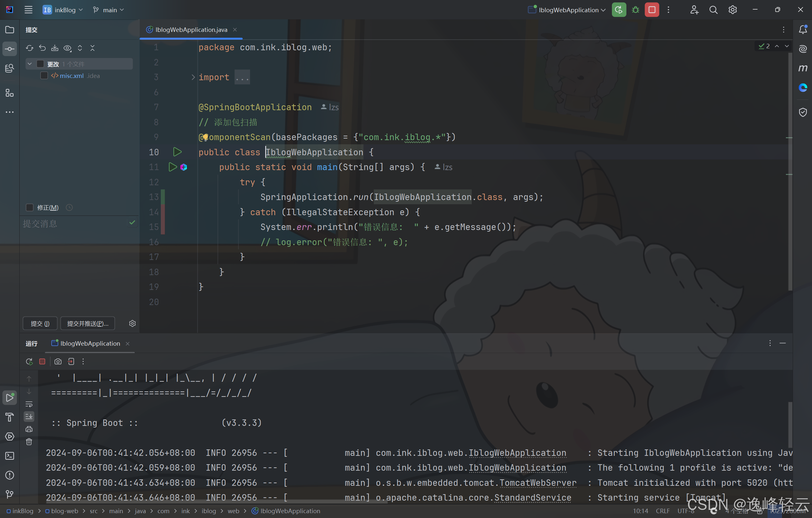Toggle the view options eye icon
This screenshot has width=812, height=518.
coord(67,48)
